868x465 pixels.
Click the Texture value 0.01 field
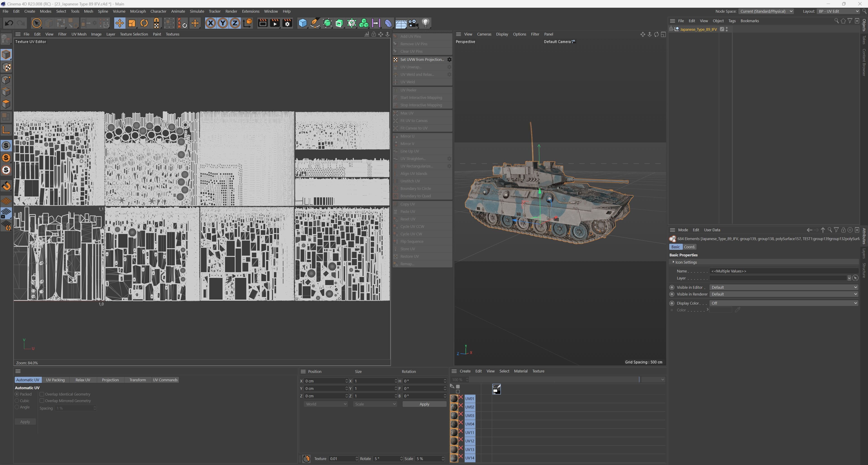pos(343,459)
